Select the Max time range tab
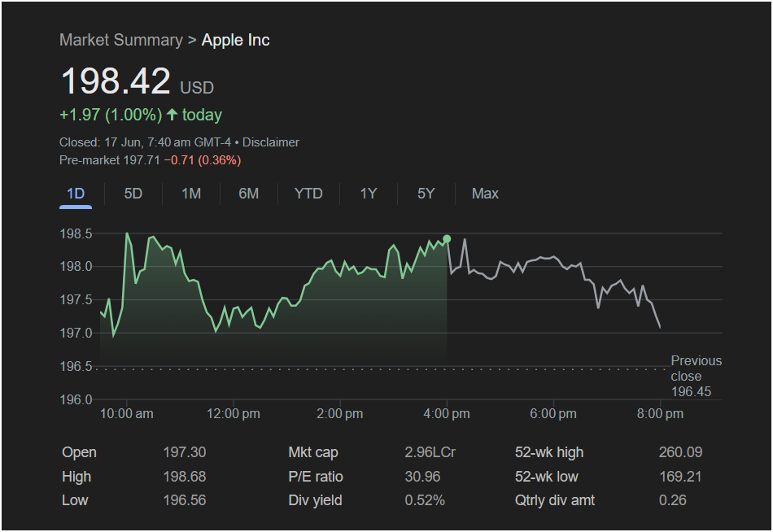The height and width of the screenshot is (532, 773). coord(485,194)
